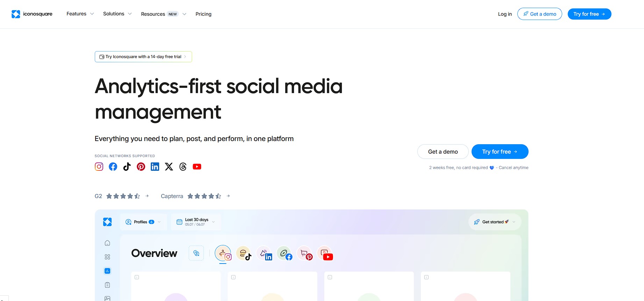The height and width of the screenshot is (301, 644).
Task: Click the Pinterest supported network icon
Action: pos(141,167)
